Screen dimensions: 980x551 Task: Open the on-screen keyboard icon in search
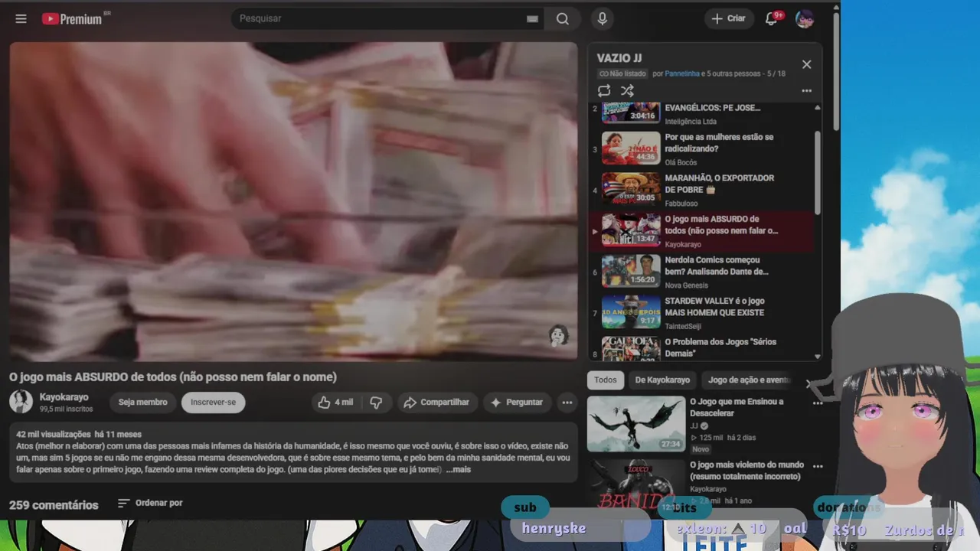[532, 19]
